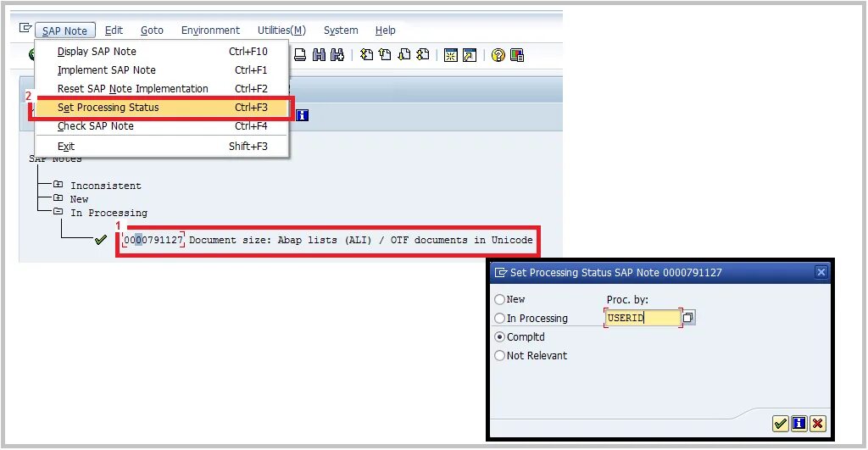Open the Edit menu
The height and width of the screenshot is (450, 868).
tap(114, 31)
